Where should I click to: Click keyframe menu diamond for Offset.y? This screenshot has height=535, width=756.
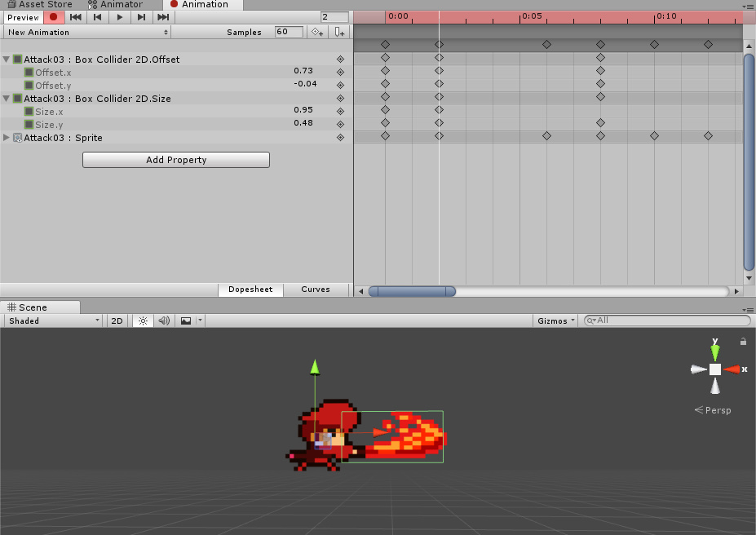[x=340, y=86]
